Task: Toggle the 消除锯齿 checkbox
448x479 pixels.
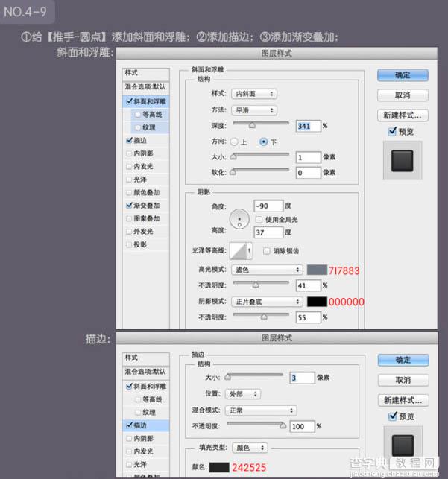Action: tap(266, 251)
